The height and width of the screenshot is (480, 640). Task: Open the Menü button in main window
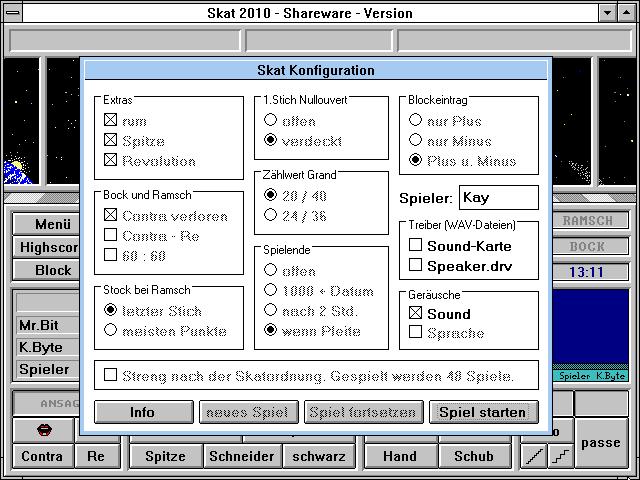click(46, 224)
